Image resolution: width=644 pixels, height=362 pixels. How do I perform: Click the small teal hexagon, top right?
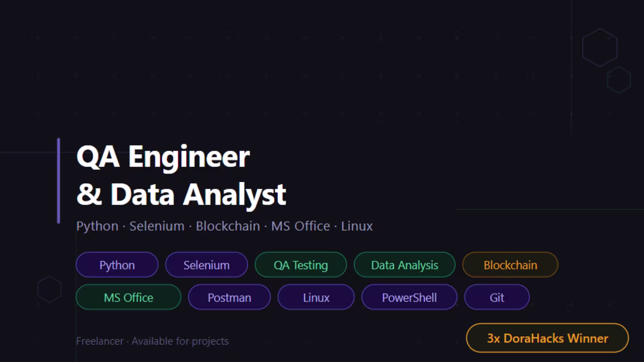[x=619, y=80]
